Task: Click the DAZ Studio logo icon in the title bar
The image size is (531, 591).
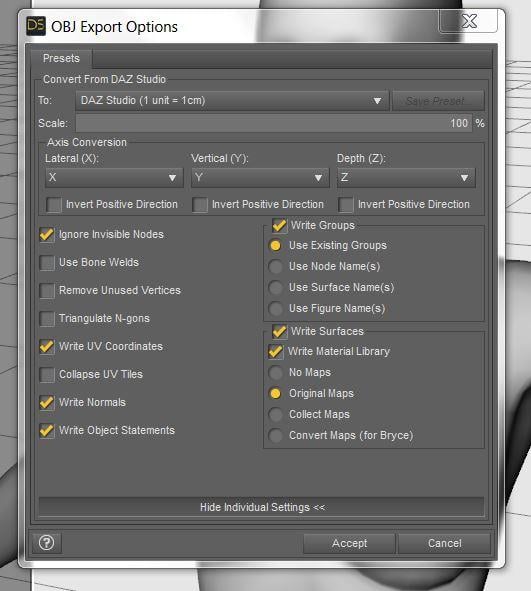Action: [36, 26]
